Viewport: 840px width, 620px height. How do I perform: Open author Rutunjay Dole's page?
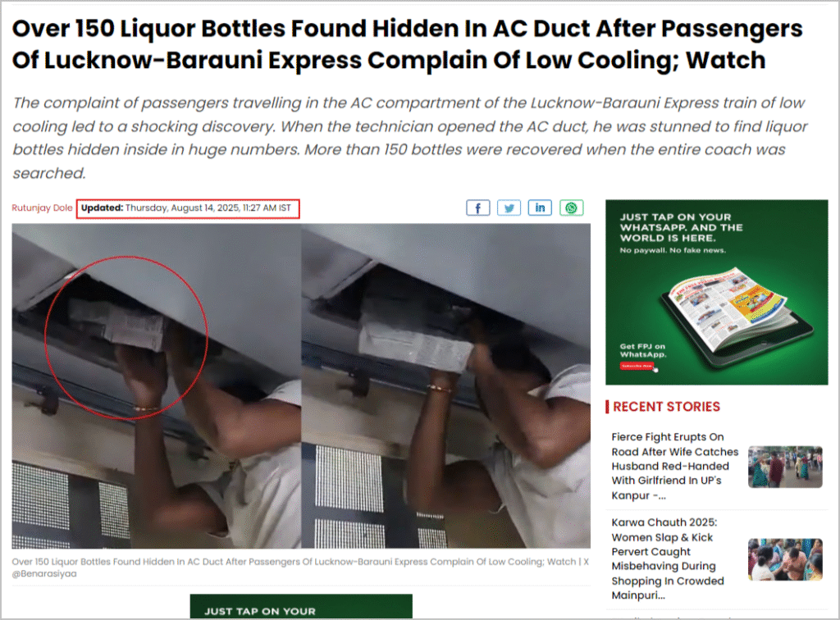pyautogui.click(x=42, y=207)
